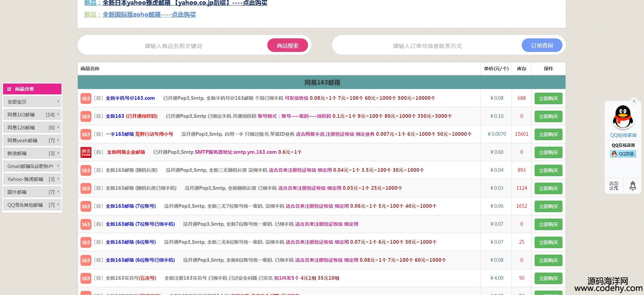Focus the product keyword search field
644x295 pixels.
click(173, 46)
